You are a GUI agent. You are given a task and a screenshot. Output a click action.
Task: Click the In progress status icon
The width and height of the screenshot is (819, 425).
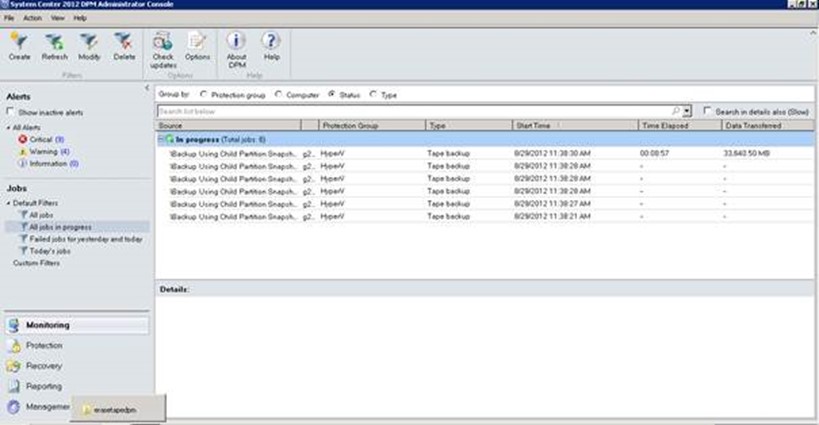pos(170,139)
